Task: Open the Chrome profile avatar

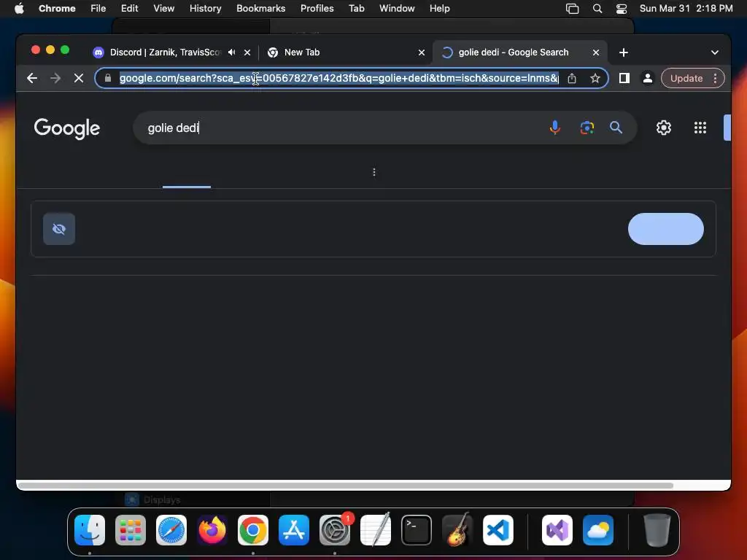Action: pyautogui.click(x=648, y=78)
